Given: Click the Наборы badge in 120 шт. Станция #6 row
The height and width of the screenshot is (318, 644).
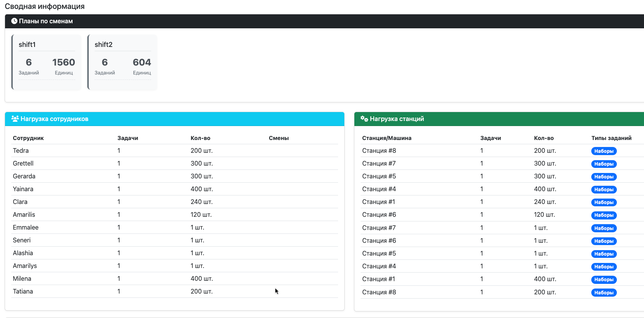Looking at the screenshot, I should (604, 215).
